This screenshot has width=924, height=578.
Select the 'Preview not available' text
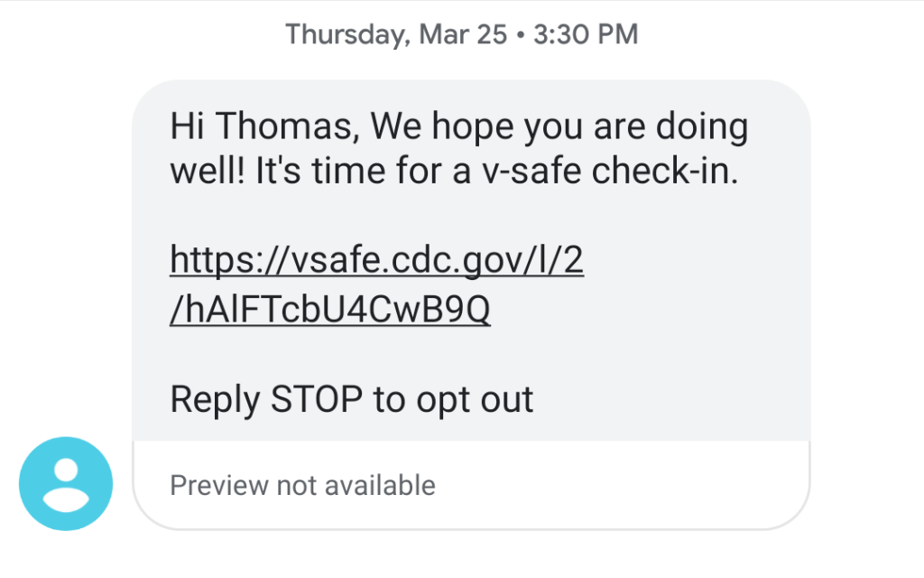(302, 486)
